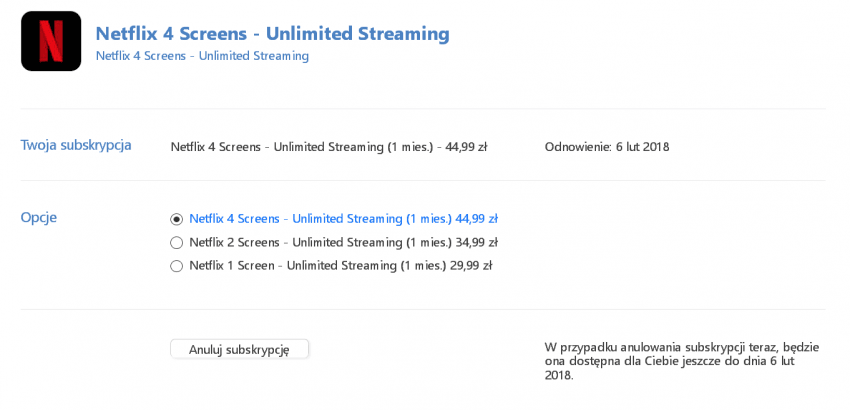Click the 44,99 zł price in Twoja subskrypcja row
The height and width of the screenshot is (410, 850).
[x=466, y=147]
